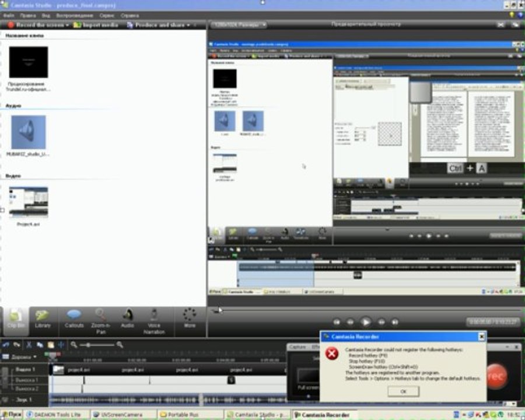Screen dimensions: 525x420
Task: Open the Вид menu
Action: click(x=46, y=15)
